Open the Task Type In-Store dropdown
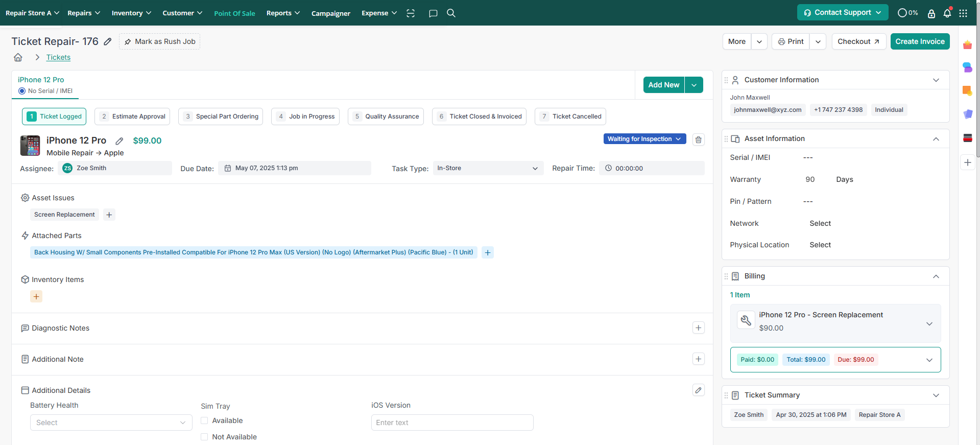The image size is (980, 445). pyautogui.click(x=488, y=168)
